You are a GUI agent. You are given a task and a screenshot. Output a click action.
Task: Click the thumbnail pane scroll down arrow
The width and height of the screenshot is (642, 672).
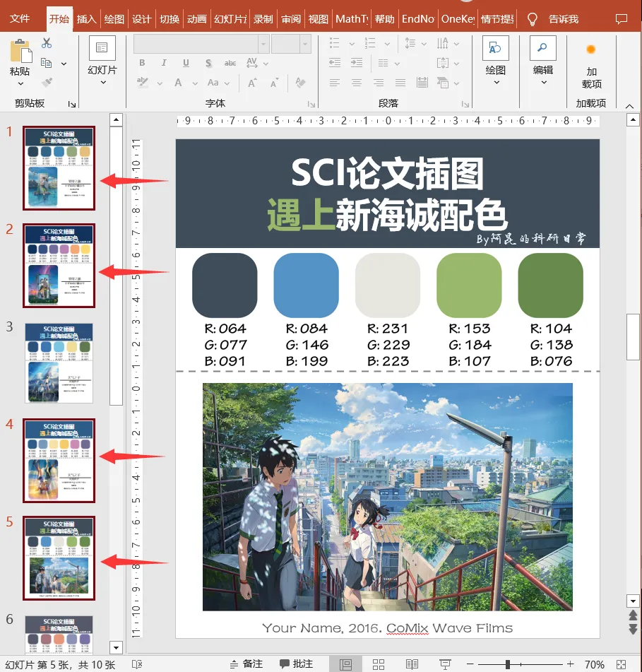[116, 647]
